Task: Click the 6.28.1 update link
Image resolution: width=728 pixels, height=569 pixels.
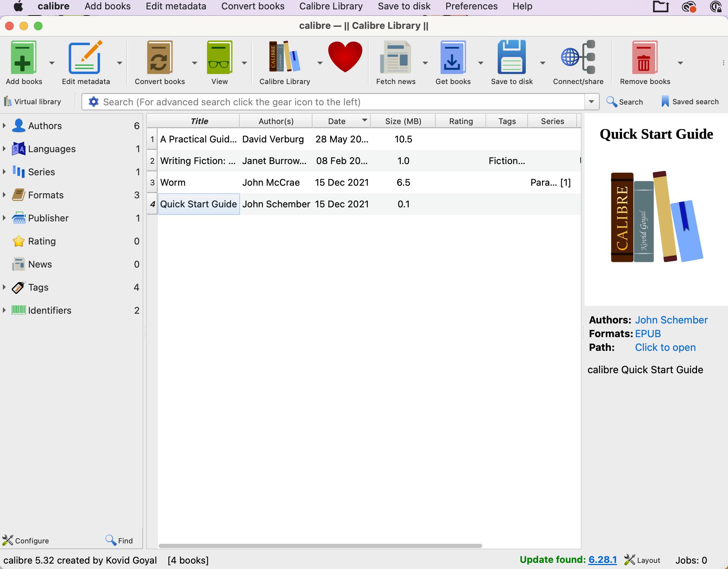Action: point(603,560)
